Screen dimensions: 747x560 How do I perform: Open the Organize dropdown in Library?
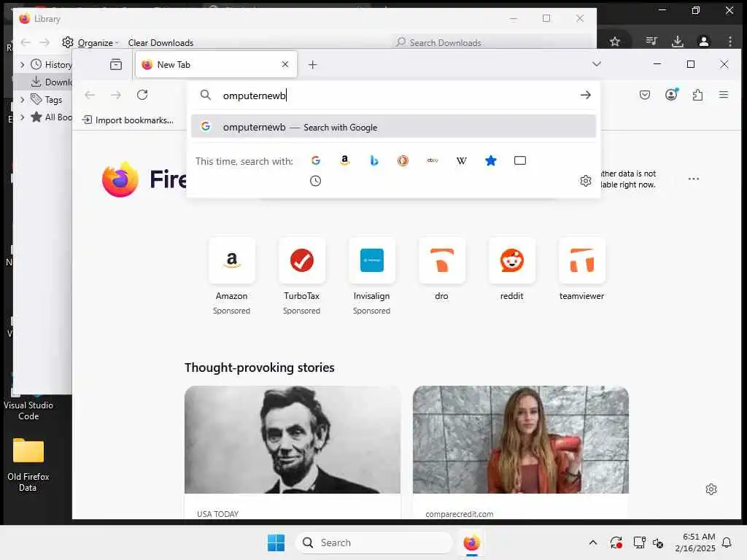pos(98,43)
